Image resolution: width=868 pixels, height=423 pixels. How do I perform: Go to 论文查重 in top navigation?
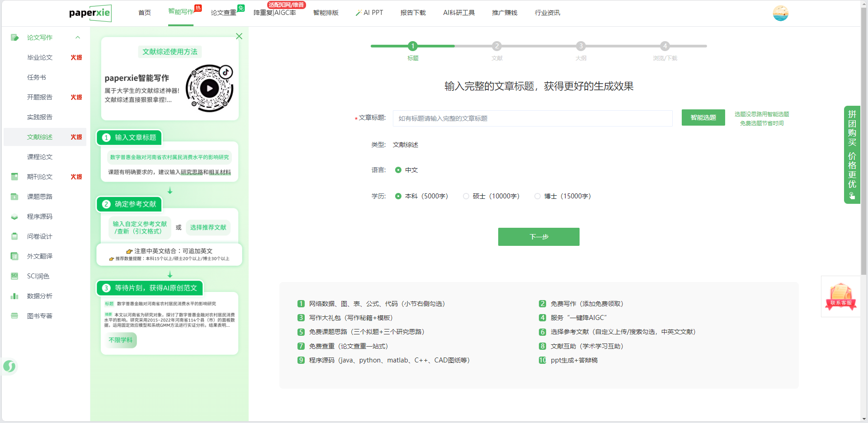223,13
